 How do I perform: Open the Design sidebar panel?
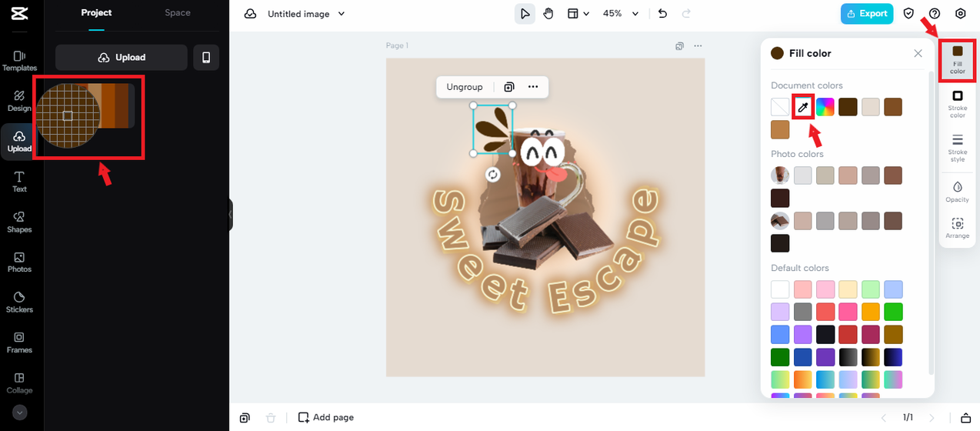[x=19, y=101]
